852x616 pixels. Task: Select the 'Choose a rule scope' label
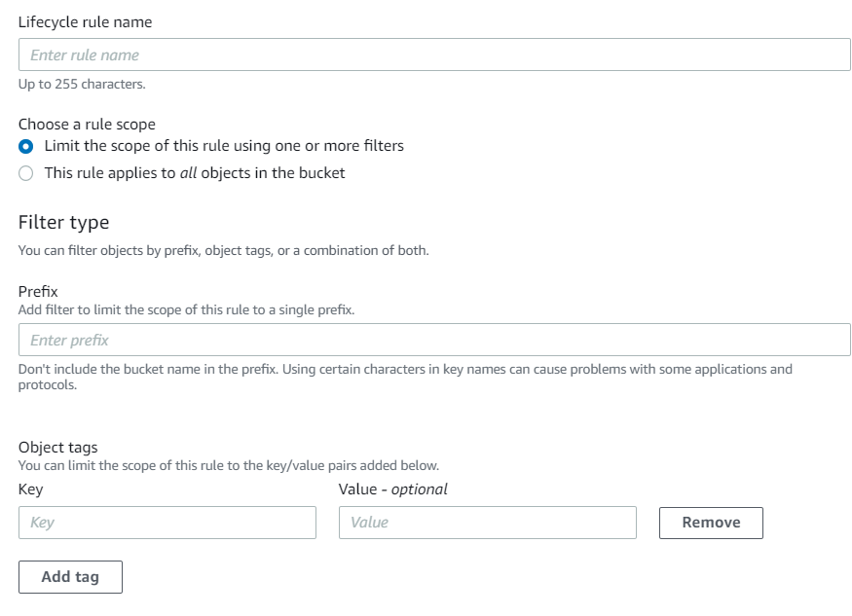(x=86, y=124)
